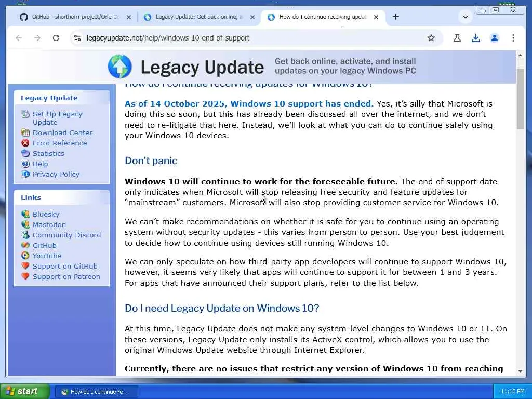
Task: Click the scrollbar down arrow
Action: 520,371
